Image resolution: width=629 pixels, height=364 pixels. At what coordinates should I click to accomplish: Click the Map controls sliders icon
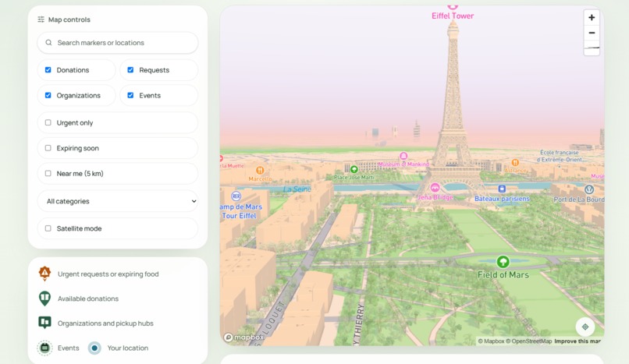(x=41, y=19)
